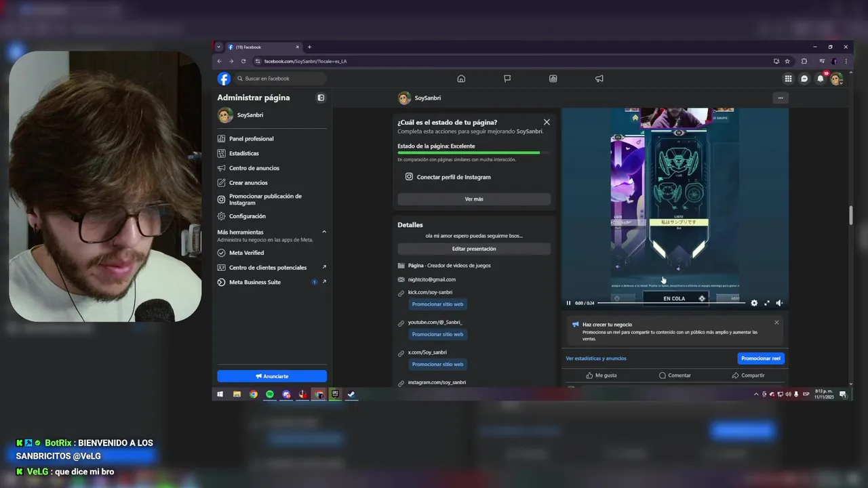Image resolution: width=868 pixels, height=488 pixels.
Task: Click the address bar URL
Action: (x=305, y=61)
